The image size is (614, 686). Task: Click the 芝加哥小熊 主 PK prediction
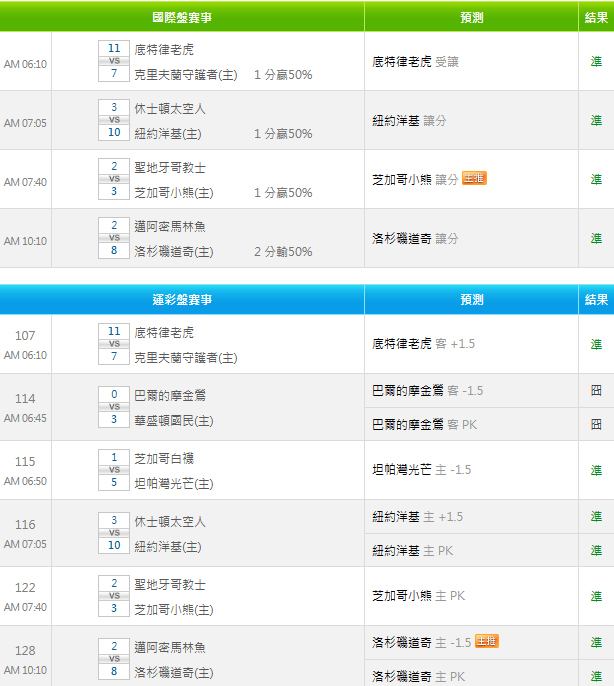tap(418, 596)
